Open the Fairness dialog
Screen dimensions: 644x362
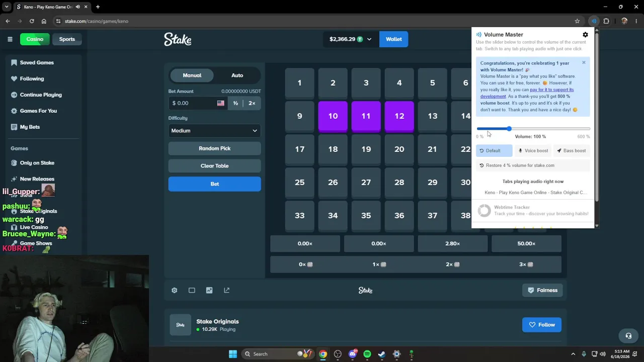pyautogui.click(x=542, y=290)
